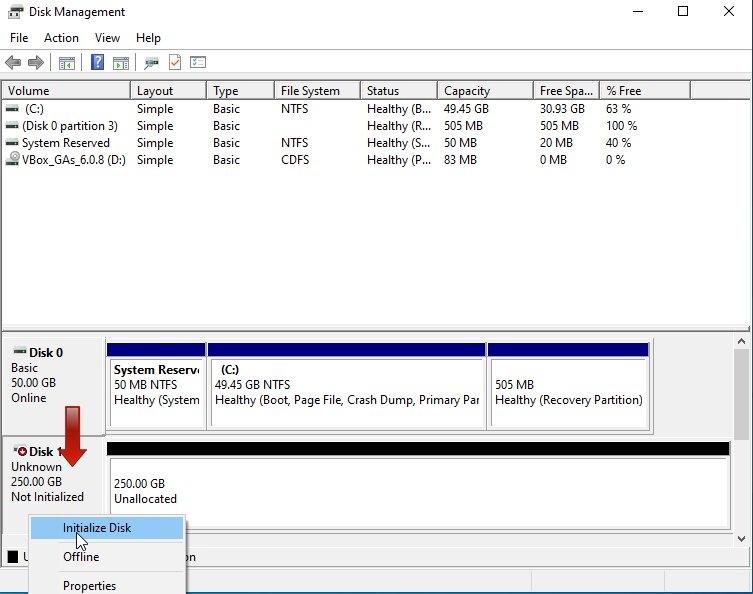Click the Forward arrow toolbar icon

[x=36, y=63]
